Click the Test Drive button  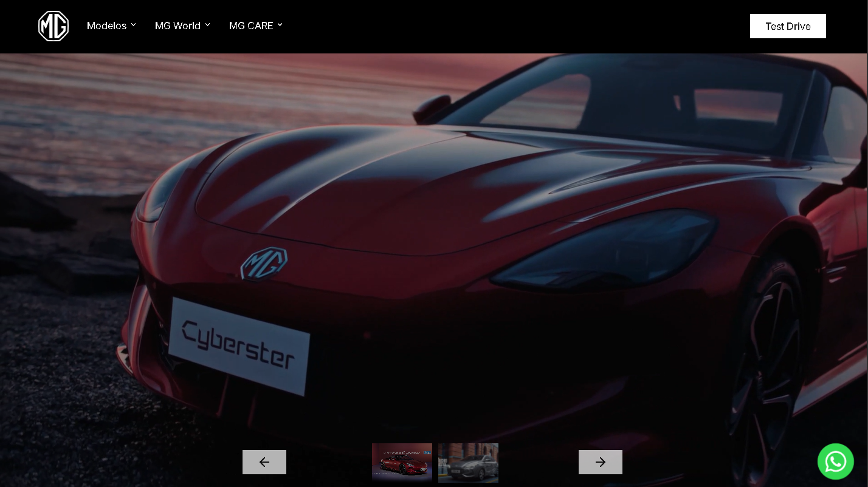click(788, 26)
